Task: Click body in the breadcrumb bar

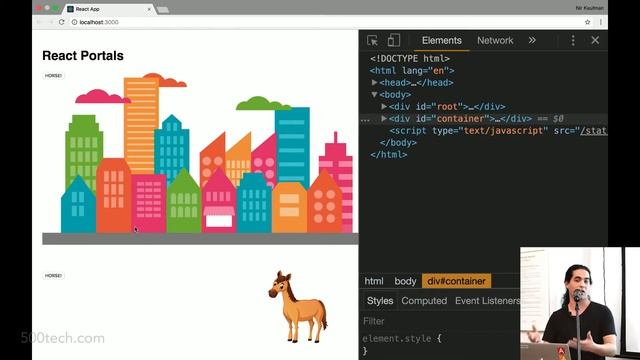Action: pyautogui.click(x=405, y=281)
